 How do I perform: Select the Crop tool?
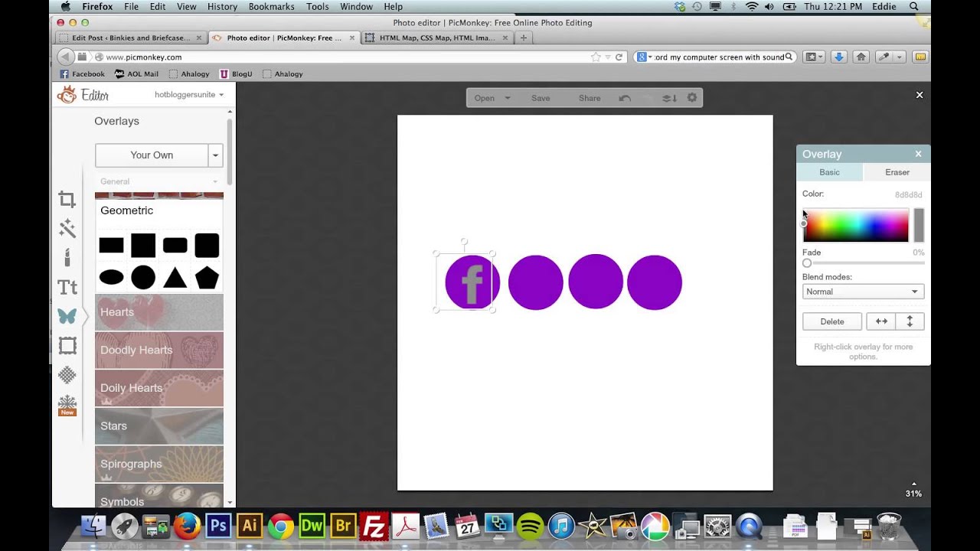[67, 199]
